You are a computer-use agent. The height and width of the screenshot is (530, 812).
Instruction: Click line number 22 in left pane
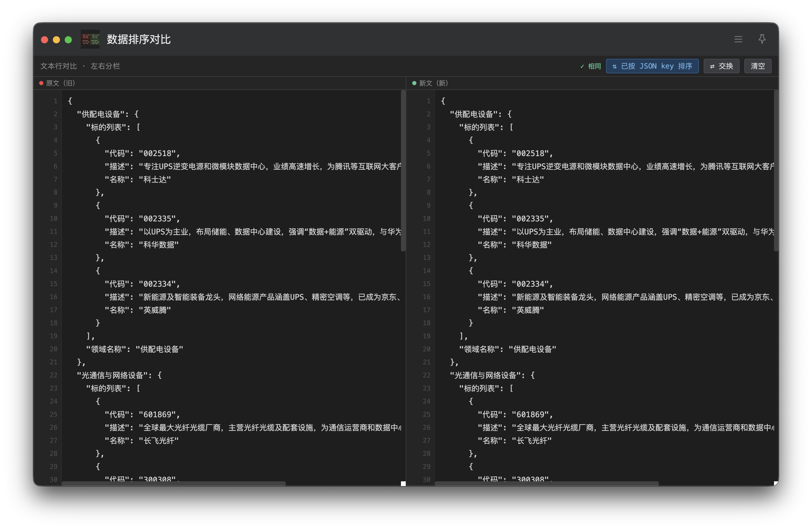pos(53,375)
